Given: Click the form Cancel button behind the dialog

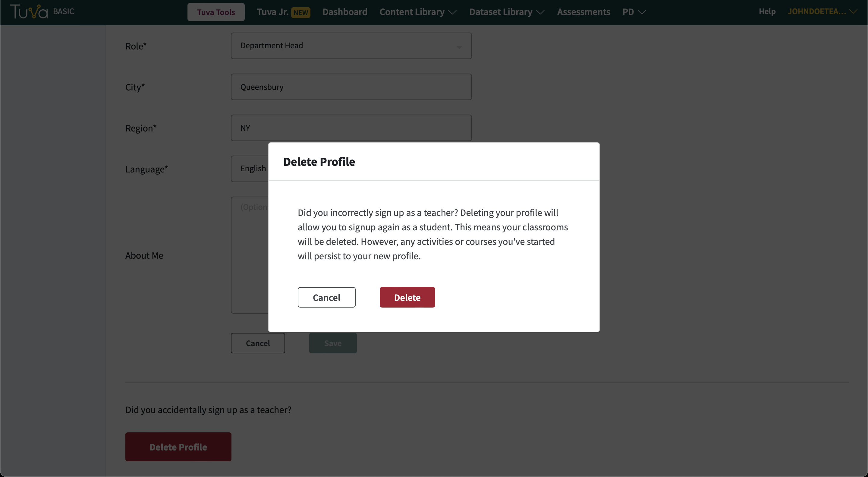Looking at the screenshot, I should 258,343.
